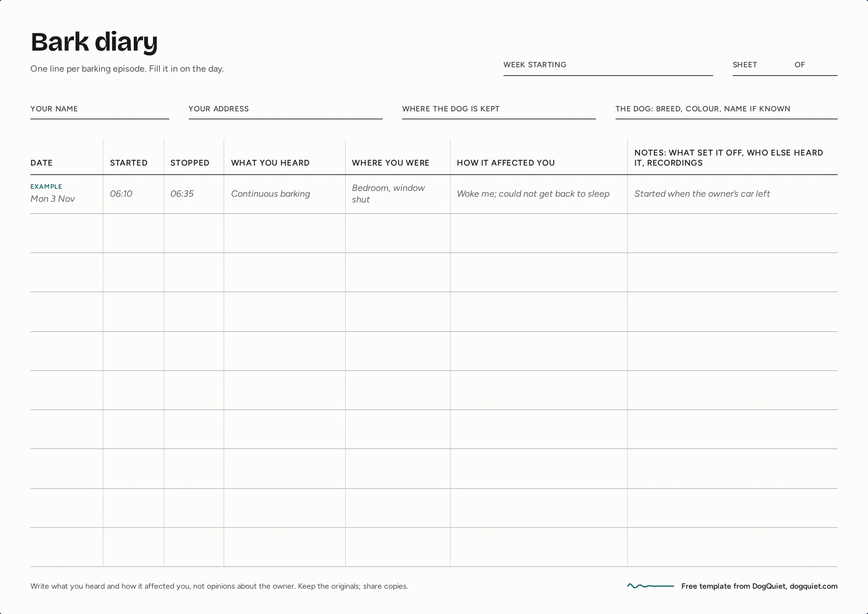Select the 'WHAT YOU HEARD' column header

point(270,163)
